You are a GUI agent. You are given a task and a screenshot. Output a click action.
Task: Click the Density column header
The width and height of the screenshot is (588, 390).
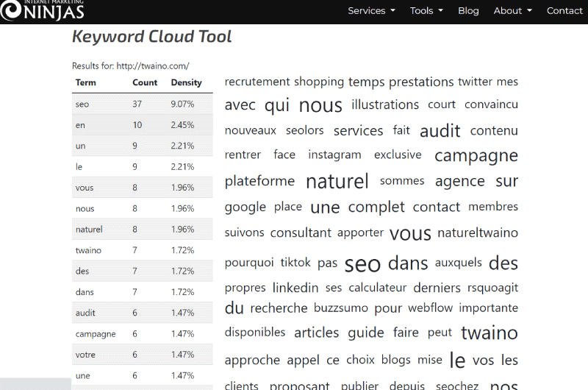pyautogui.click(x=187, y=82)
